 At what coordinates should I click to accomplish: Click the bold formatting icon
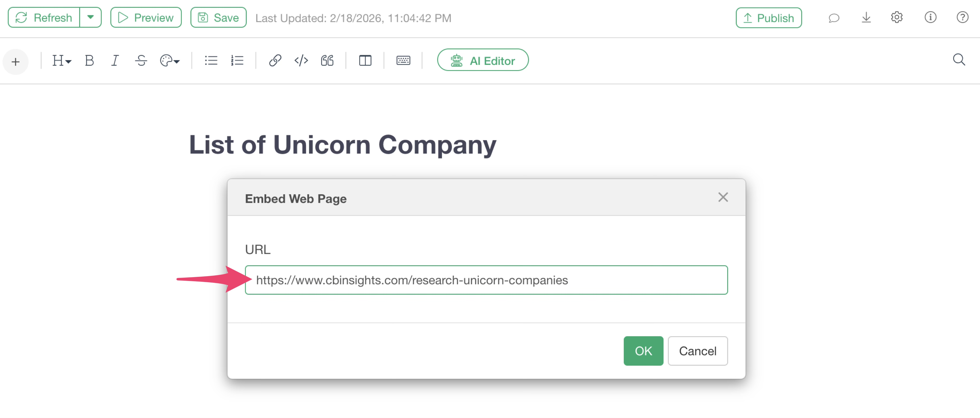[x=89, y=60]
